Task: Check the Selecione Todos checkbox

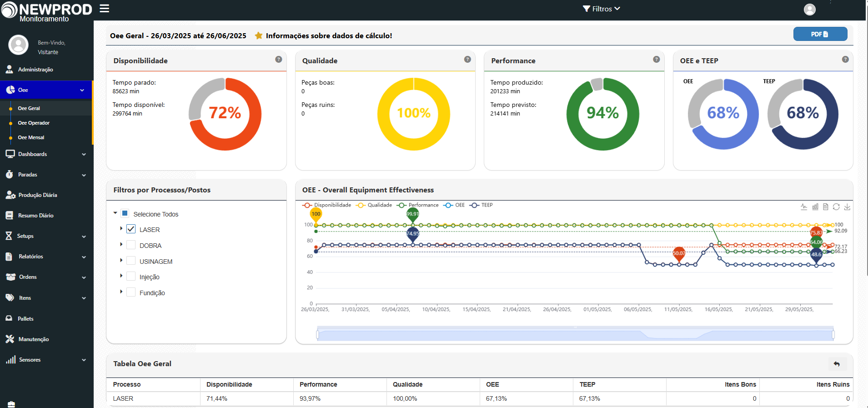Action: (125, 213)
